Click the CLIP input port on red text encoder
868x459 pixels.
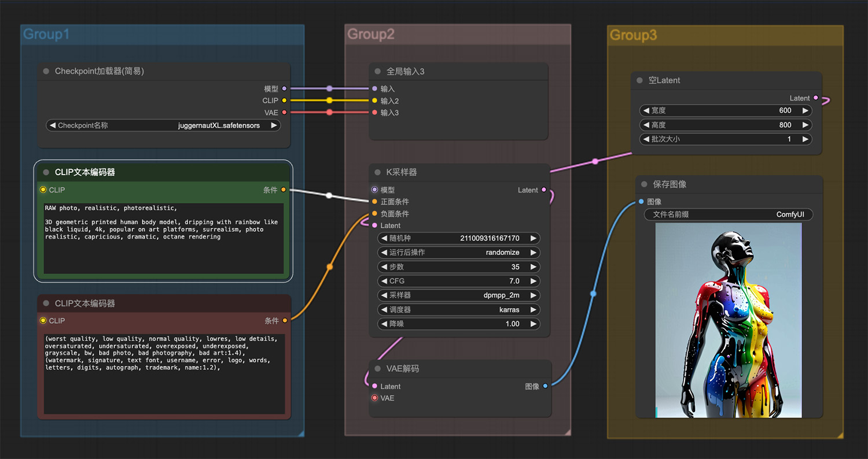pyautogui.click(x=43, y=321)
